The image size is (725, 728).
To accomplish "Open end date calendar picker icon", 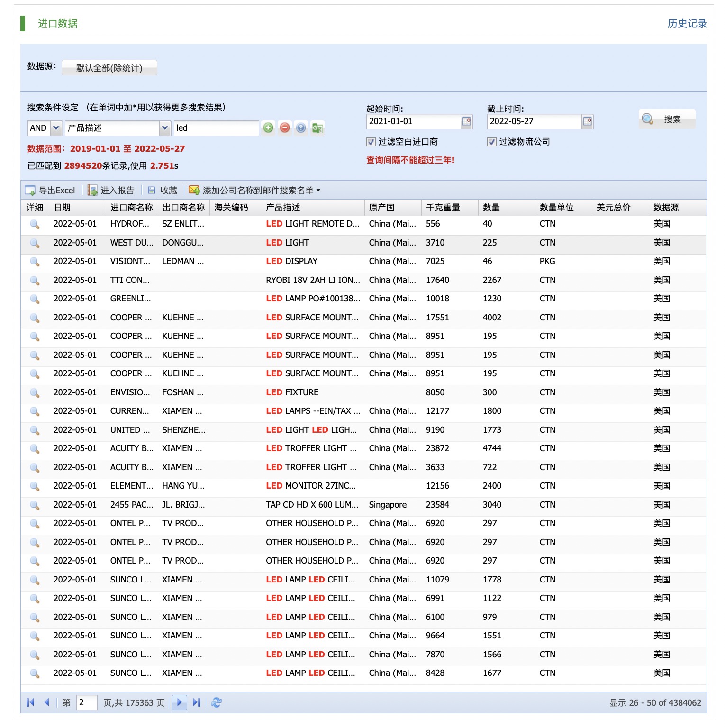I will [588, 121].
